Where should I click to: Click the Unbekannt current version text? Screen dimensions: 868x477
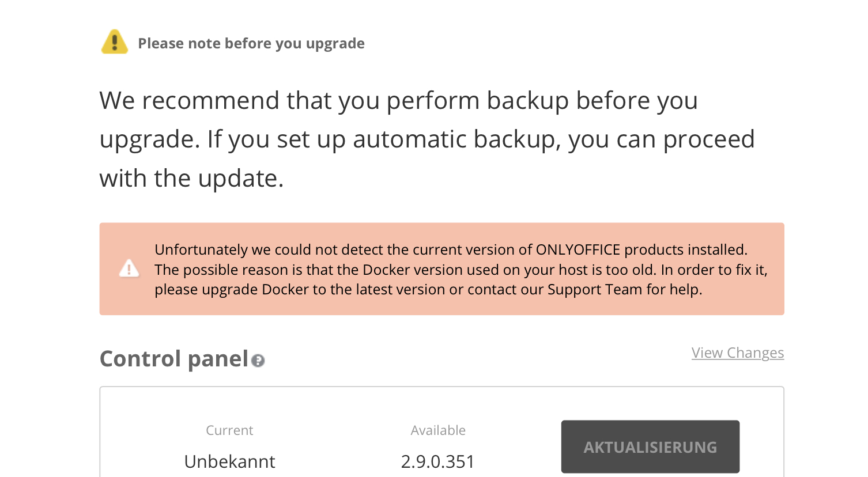click(229, 461)
